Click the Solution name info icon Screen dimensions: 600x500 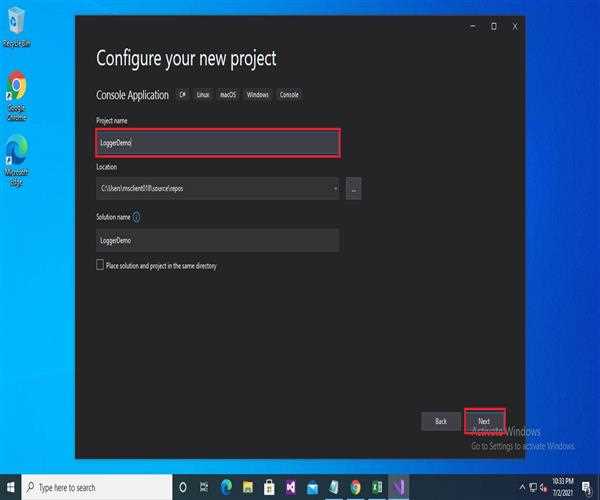click(136, 216)
